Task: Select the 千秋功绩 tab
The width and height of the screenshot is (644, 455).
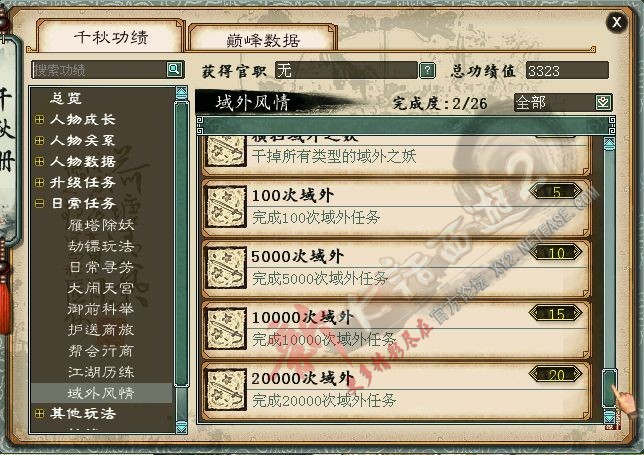Action: [110, 37]
